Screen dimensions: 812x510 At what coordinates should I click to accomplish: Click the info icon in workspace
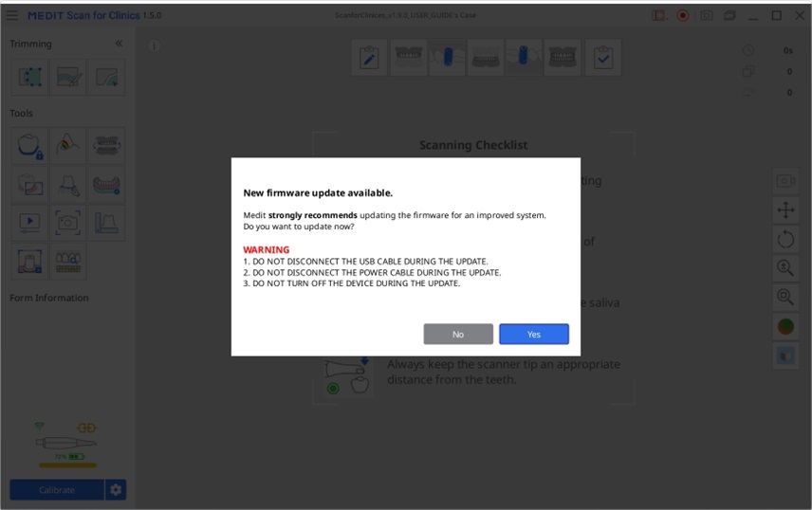tap(155, 46)
